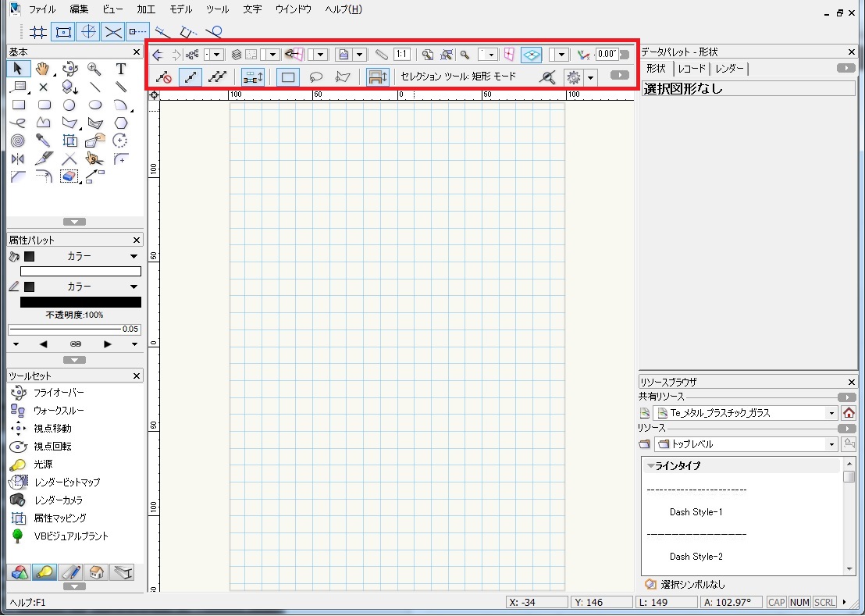Choose ウォークスルー tool
This screenshot has width=865, height=616.
(x=59, y=411)
